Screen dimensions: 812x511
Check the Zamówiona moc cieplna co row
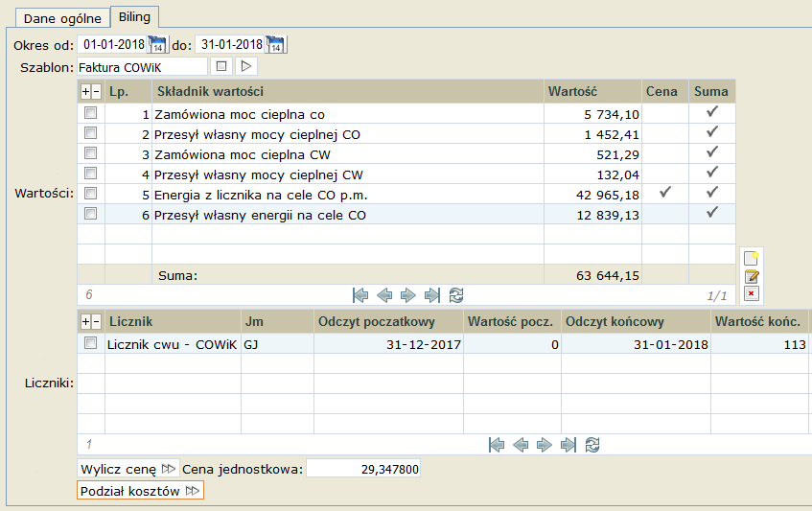coord(91,113)
